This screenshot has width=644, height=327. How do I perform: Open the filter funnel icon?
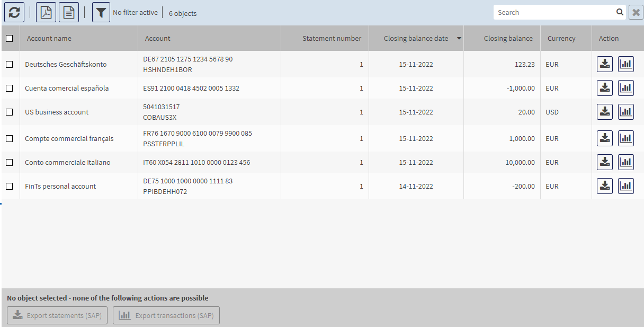101,12
